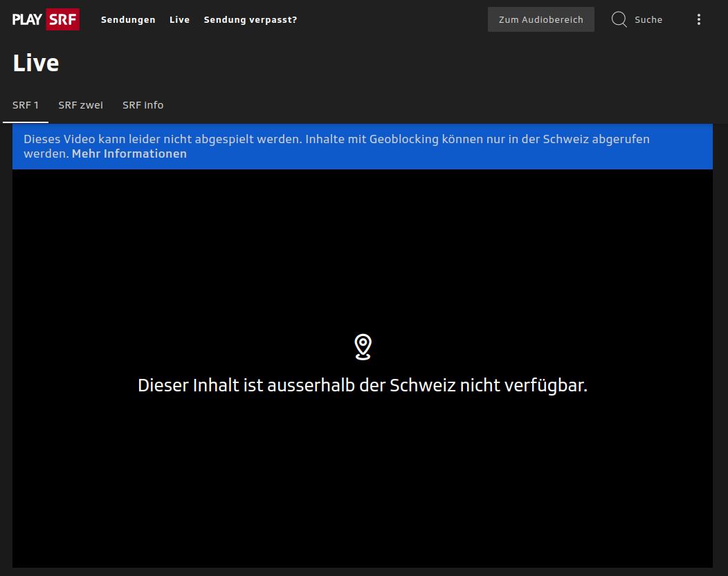
Task: Click the Live page heading
Action: pos(36,63)
